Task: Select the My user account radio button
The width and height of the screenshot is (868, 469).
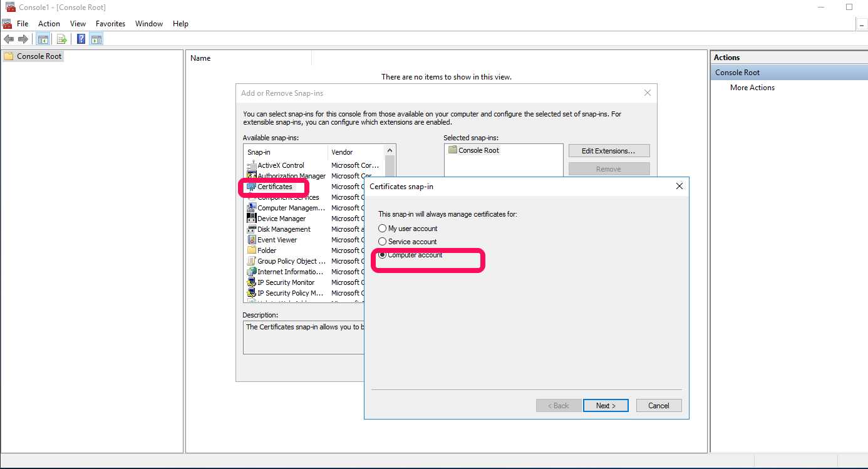Action: (x=383, y=229)
